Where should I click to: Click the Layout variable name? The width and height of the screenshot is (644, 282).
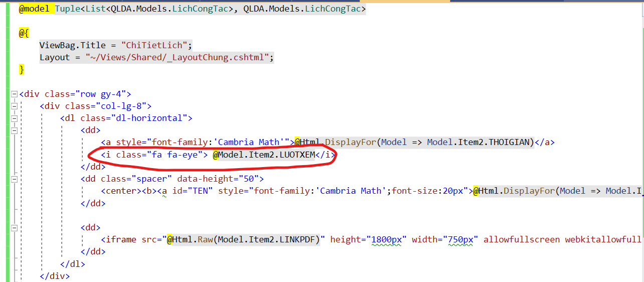[55, 57]
